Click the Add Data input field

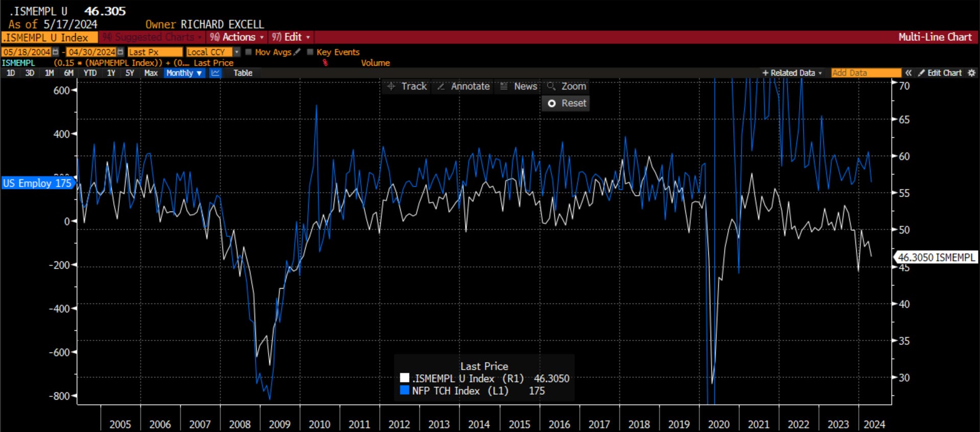pos(866,73)
